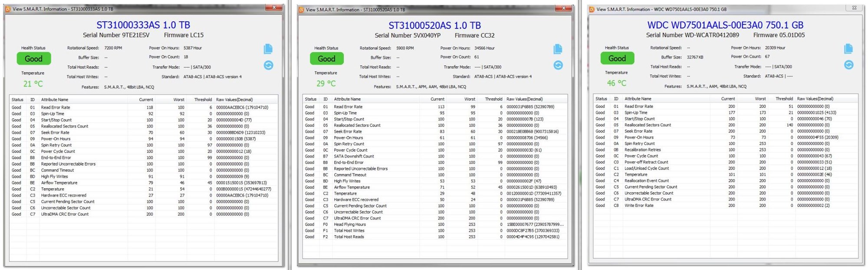Viewport: 868px width, 270px height.
Task: Click the 46 °C temperature reading
Action: (x=616, y=83)
